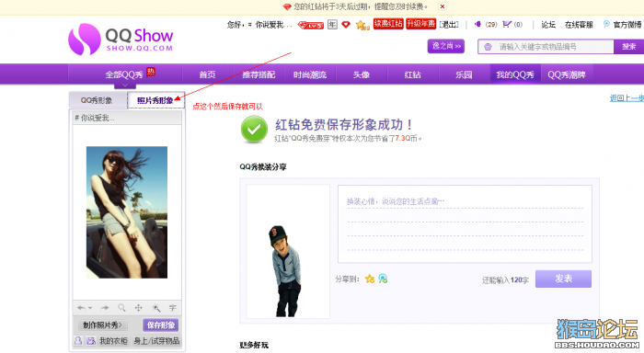This screenshot has height=353, width=644.
Task: Click the red heart diamond icon
Action: pos(346,25)
